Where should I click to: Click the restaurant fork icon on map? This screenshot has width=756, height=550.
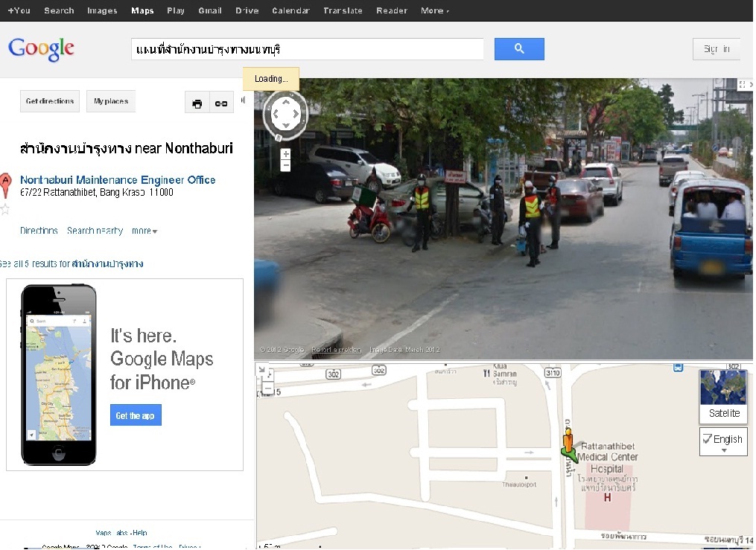pyautogui.click(x=486, y=374)
